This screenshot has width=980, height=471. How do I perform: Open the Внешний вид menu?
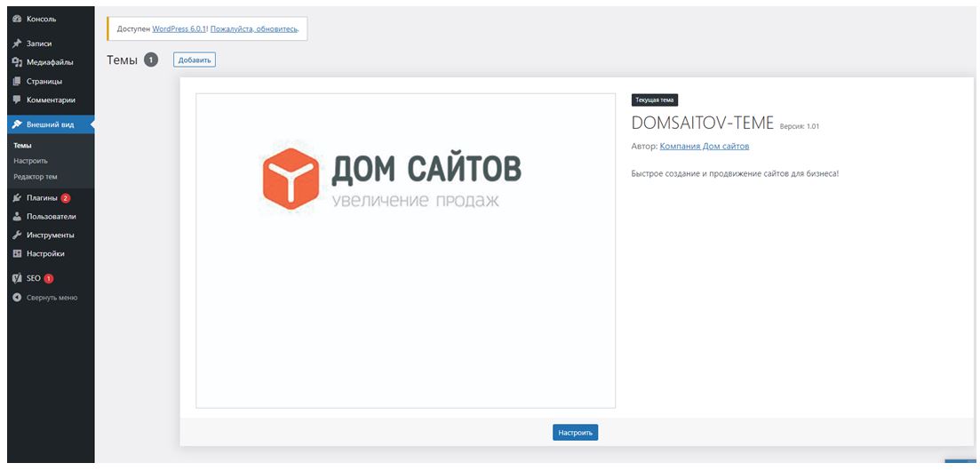(x=50, y=125)
